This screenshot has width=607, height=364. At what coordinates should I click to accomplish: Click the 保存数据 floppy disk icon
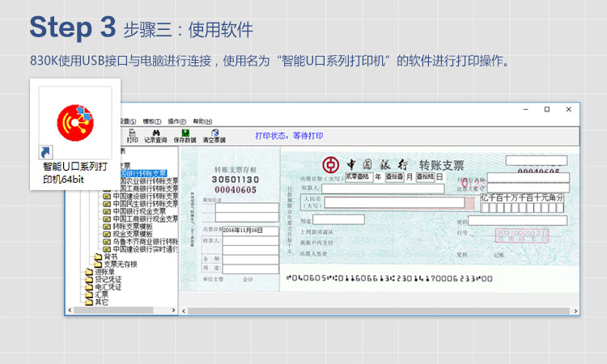pos(185,134)
